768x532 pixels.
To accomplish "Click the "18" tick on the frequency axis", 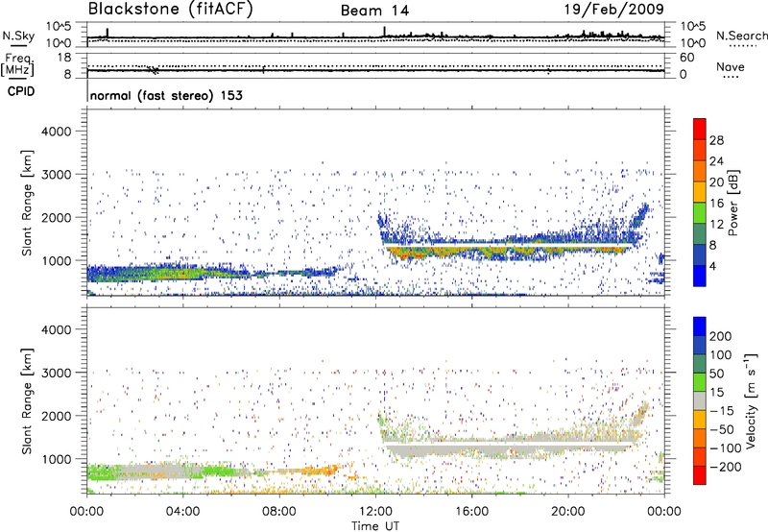I will [63, 58].
